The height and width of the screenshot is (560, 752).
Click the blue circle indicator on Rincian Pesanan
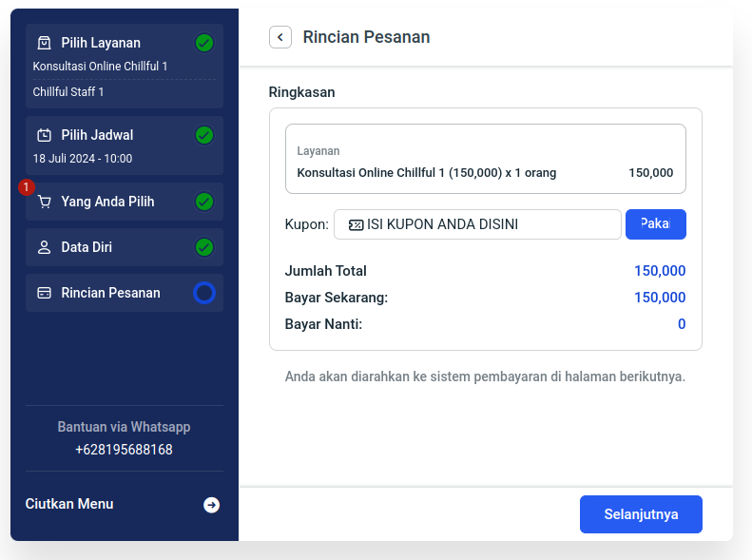[203, 293]
